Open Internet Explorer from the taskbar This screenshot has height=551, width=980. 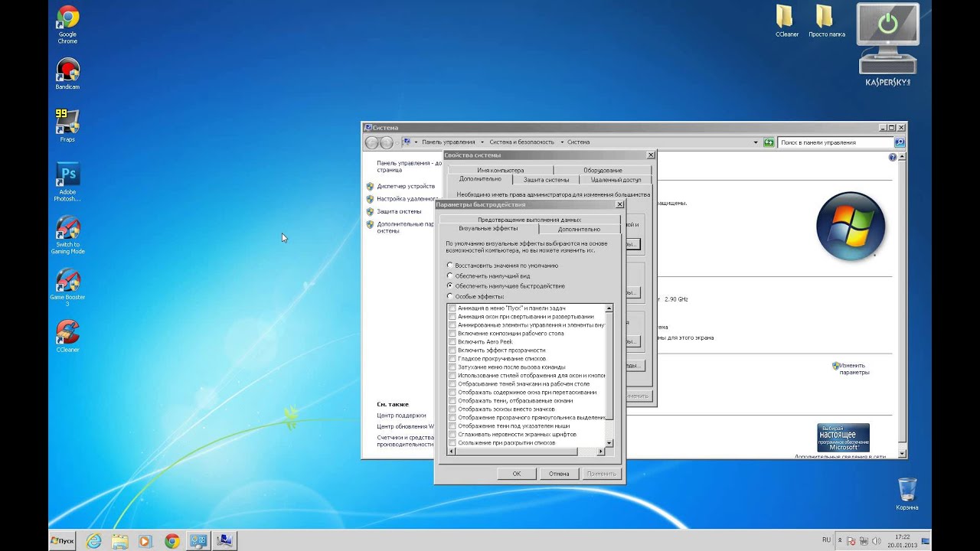tap(93, 540)
